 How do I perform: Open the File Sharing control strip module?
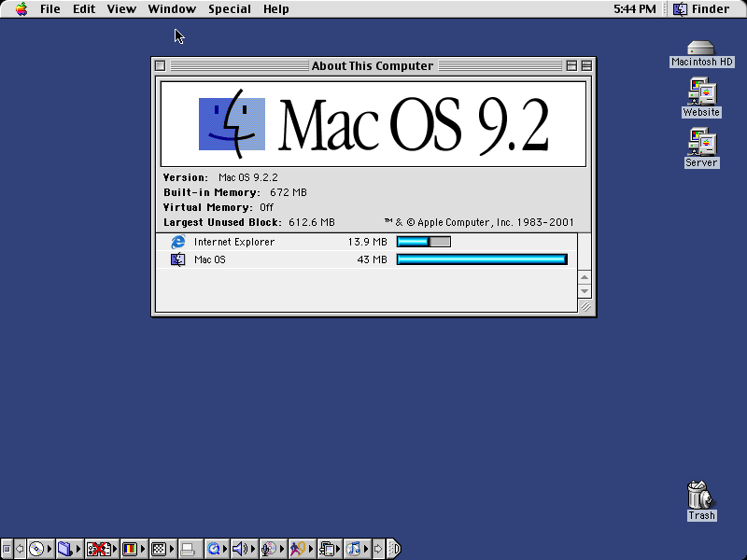[x=65, y=549]
